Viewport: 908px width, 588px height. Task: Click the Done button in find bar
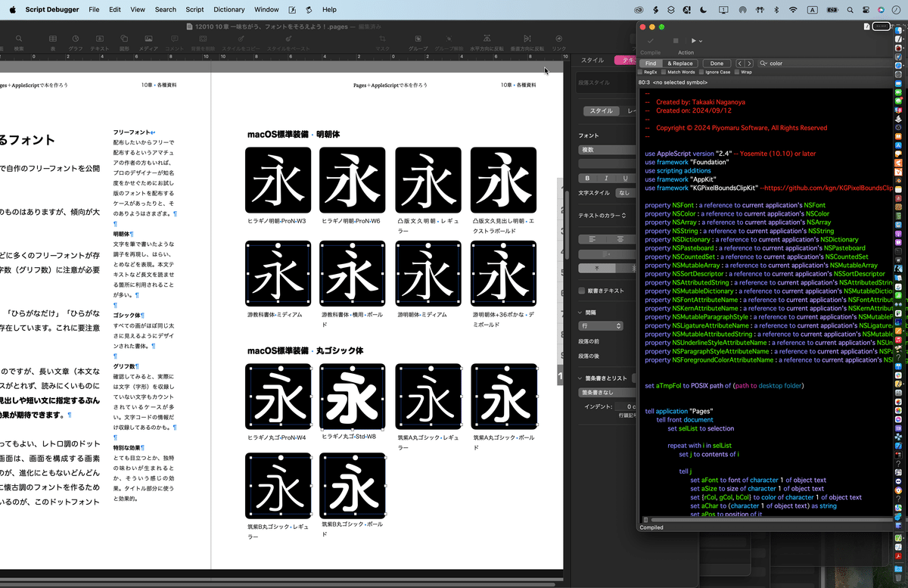717,64
